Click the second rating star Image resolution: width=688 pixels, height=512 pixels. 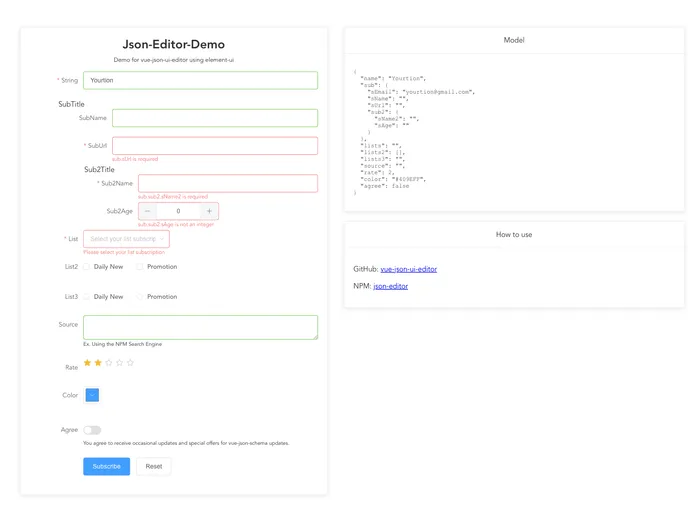pos(98,363)
